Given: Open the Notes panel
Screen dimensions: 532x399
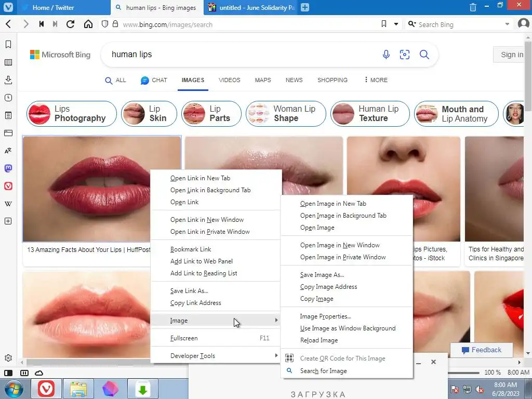Looking at the screenshot, I should [8, 115].
